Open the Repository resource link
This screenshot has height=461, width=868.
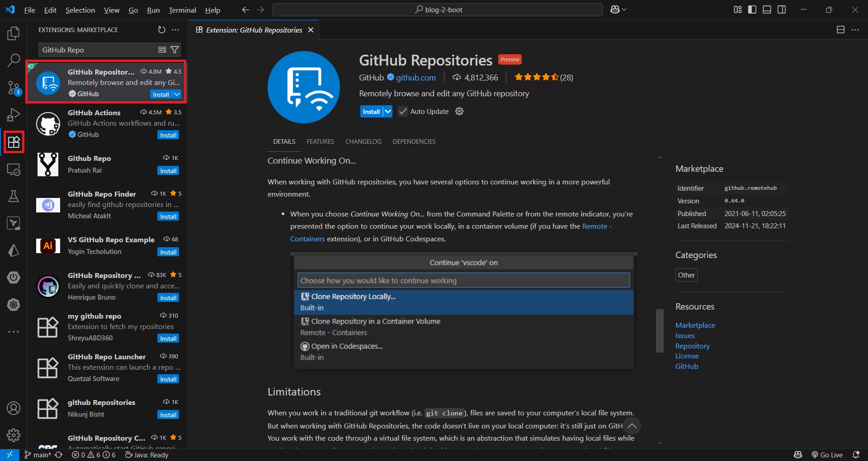click(692, 346)
